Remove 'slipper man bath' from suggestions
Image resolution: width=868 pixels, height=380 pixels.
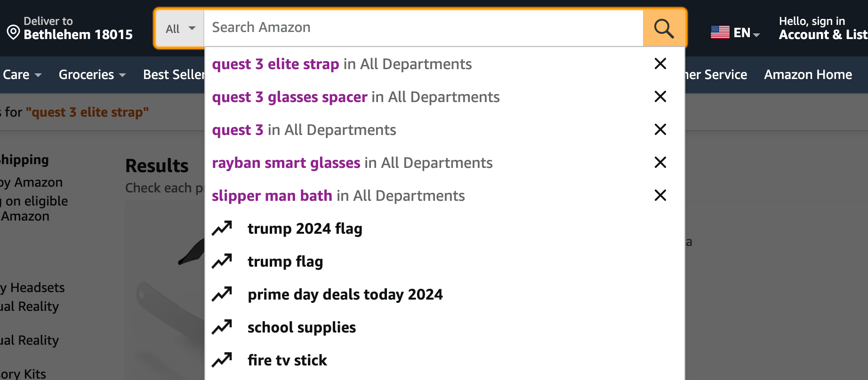tap(660, 195)
